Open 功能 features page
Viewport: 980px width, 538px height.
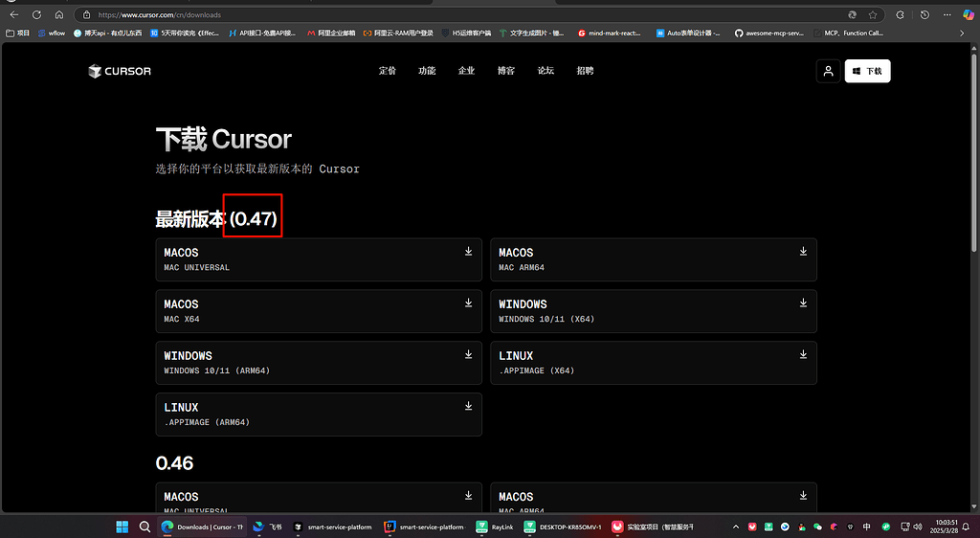(x=427, y=71)
